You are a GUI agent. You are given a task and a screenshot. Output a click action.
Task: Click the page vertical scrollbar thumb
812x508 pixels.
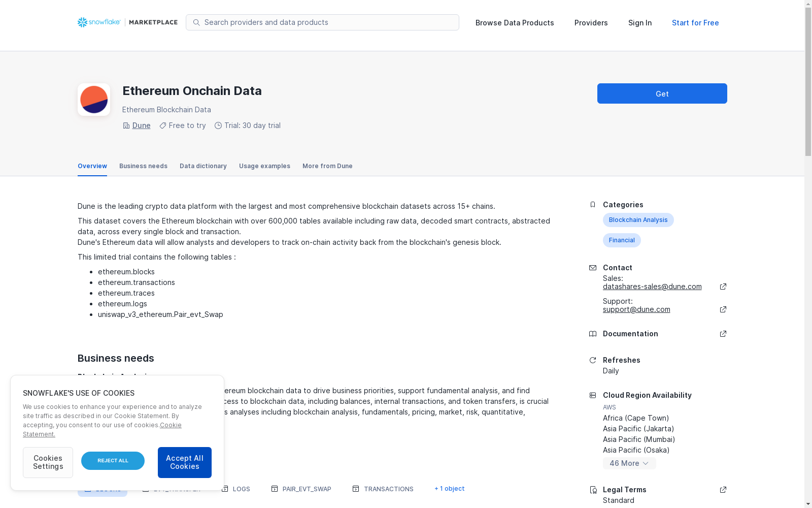click(808, 82)
